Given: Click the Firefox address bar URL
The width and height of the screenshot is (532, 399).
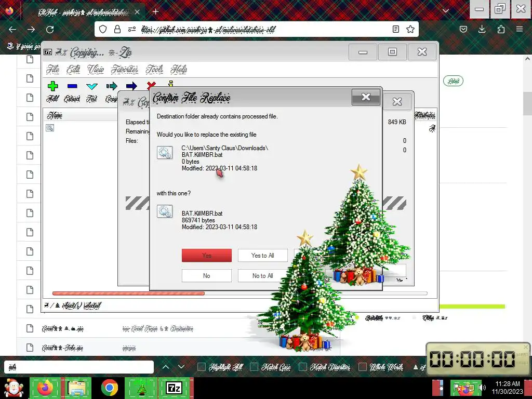Looking at the screenshot, I should click(x=208, y=30).
